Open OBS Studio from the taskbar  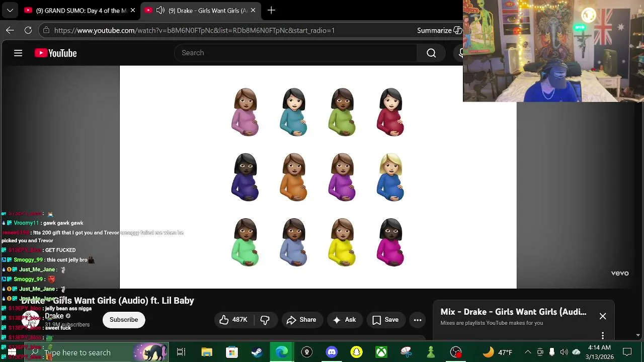456,352
